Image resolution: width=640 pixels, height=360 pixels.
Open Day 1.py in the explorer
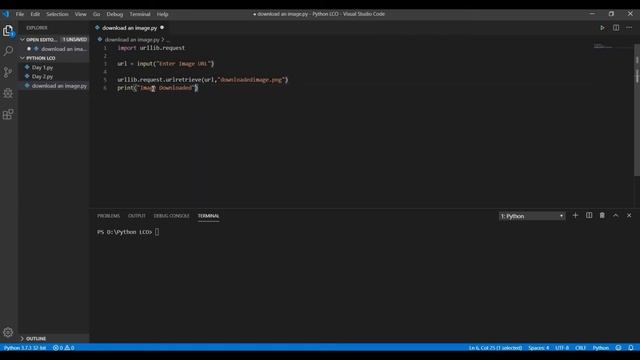coord(42,67)
